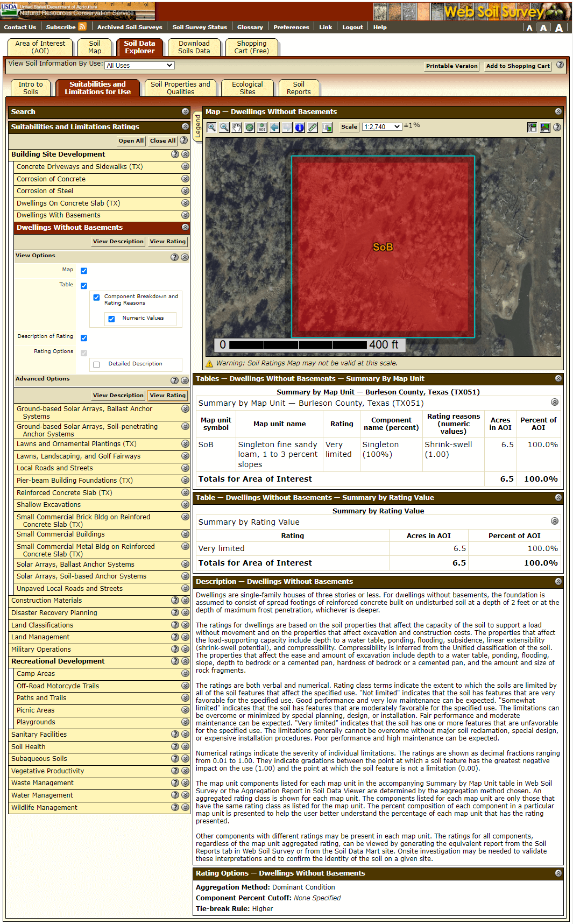Click View Description under Dwellings Without Basements
This screenshot has width=573, height=924.
pos(118,242)
